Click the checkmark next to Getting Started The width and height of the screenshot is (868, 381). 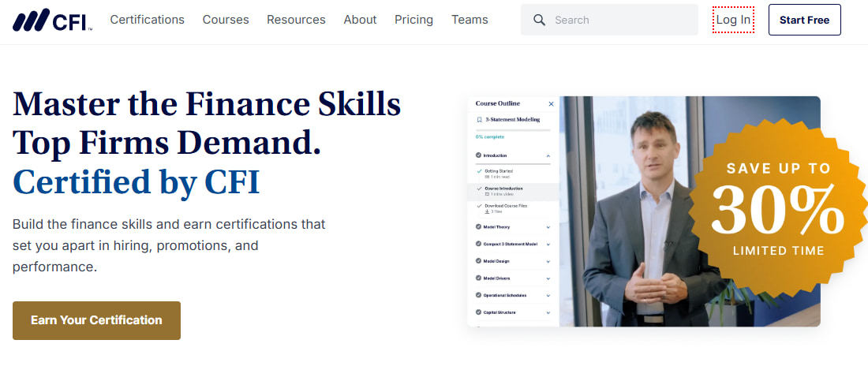click(479, 171)
